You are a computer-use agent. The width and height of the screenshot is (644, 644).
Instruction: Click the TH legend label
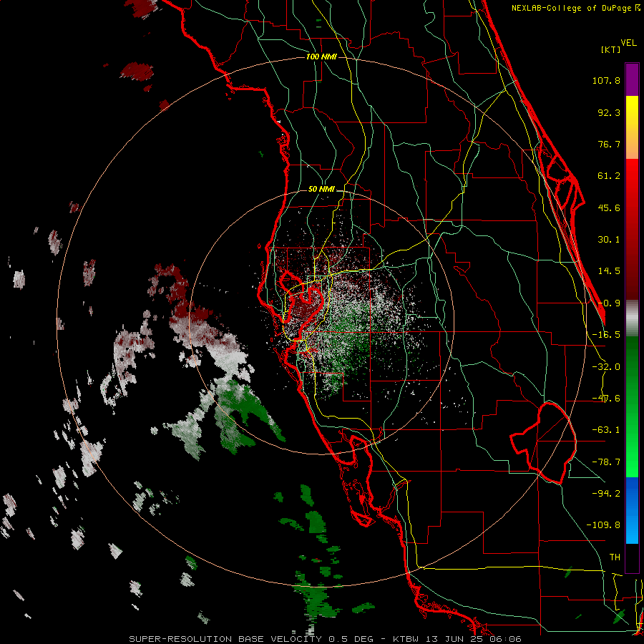coord(615,557)
